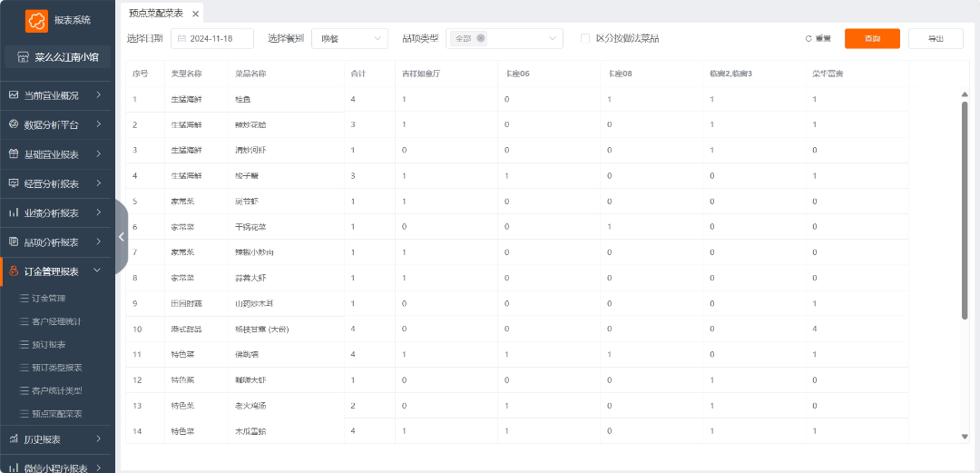Click the list icon beside 预订报表
980x473 pixels.
tap(24, 345)
